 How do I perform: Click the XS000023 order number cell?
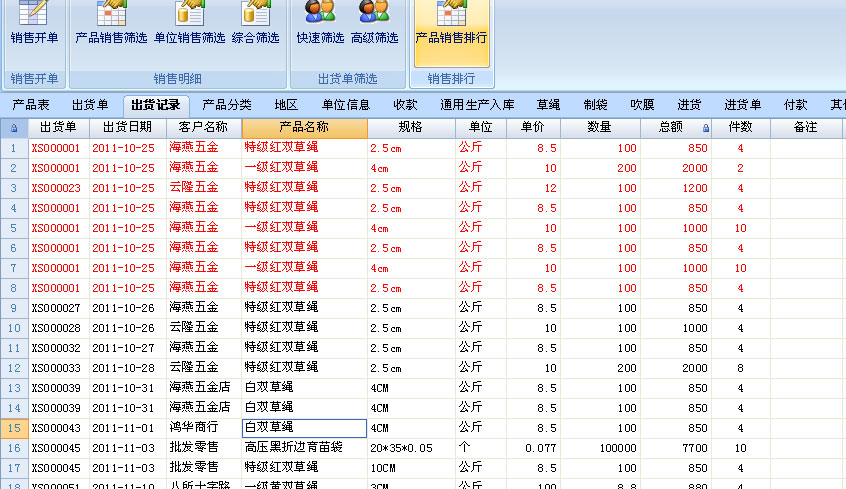56,188
